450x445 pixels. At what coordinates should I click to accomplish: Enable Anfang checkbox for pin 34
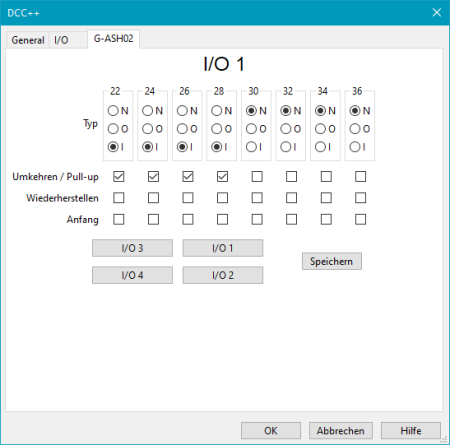[x=326, y=219]
